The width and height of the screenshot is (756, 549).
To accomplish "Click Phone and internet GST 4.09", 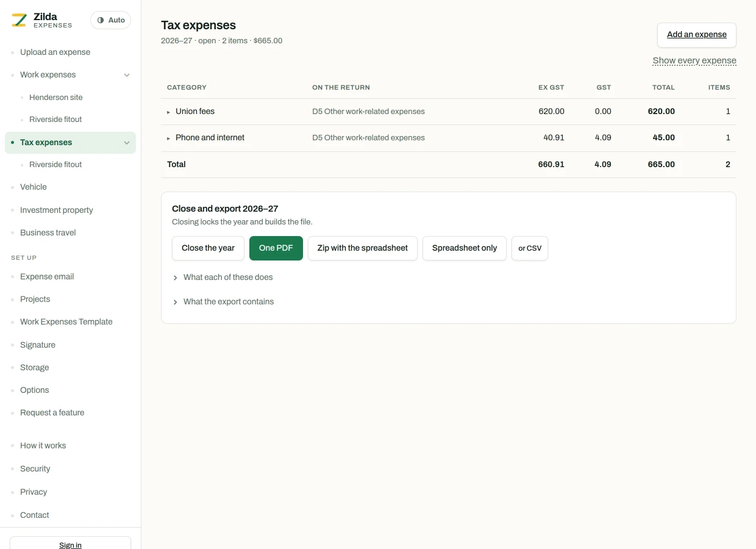I will pos(603,138).
